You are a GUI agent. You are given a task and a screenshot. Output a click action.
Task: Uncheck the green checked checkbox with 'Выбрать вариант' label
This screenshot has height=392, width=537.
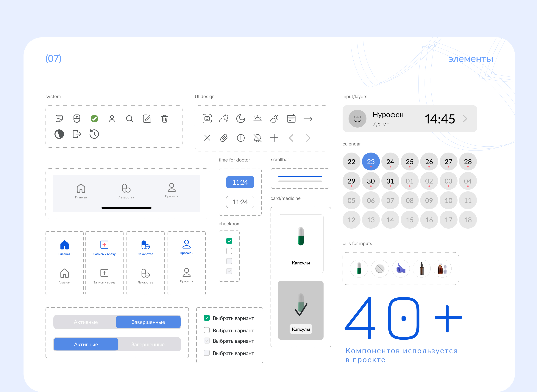click(x=207, y=318)
